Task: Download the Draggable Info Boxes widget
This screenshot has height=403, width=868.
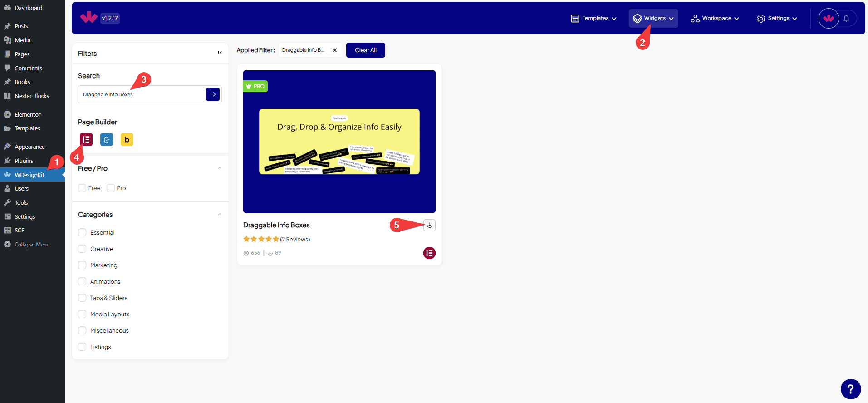Action: coord(429,225)
